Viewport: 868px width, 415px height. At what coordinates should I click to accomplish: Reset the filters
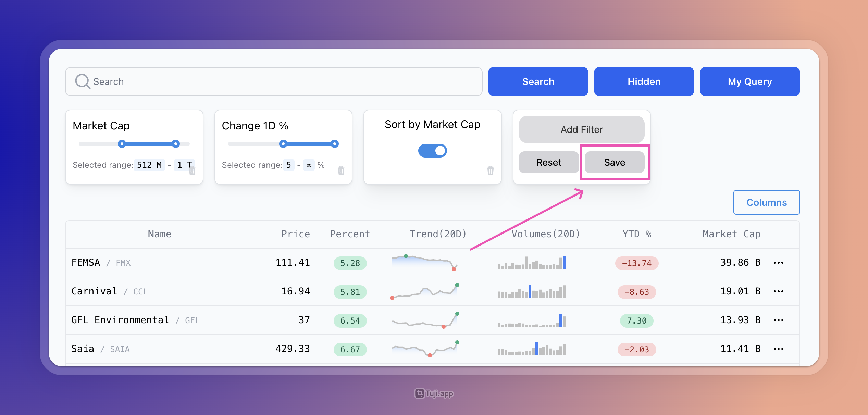(549, 162)
